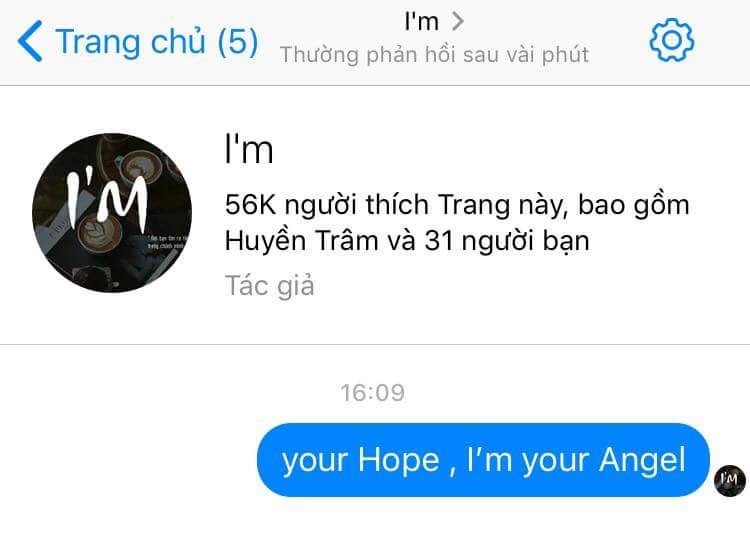The width and height of the screenshot is (750, 535).
Task: Open the I'm page name heading
Action: point(249,150)
